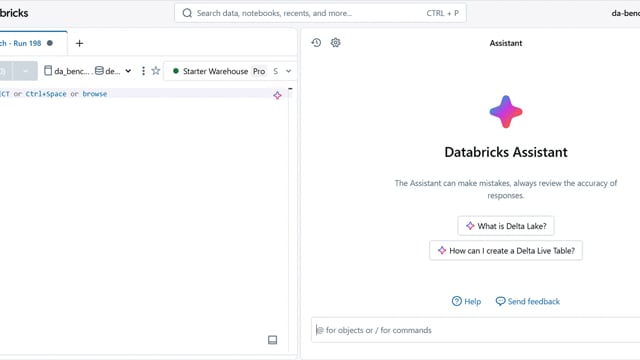
Task: Focus the global search bar
Action: click(x=320, y=13)
